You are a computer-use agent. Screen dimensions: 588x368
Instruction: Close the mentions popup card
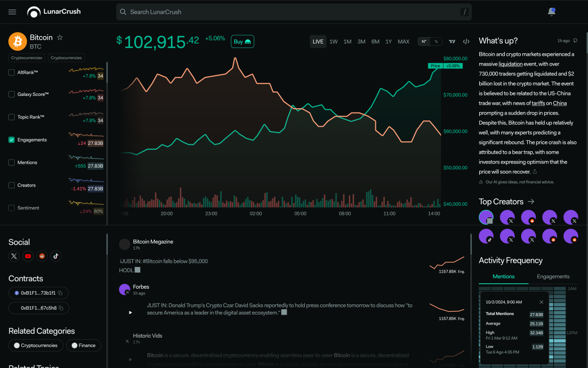(541, 302)
